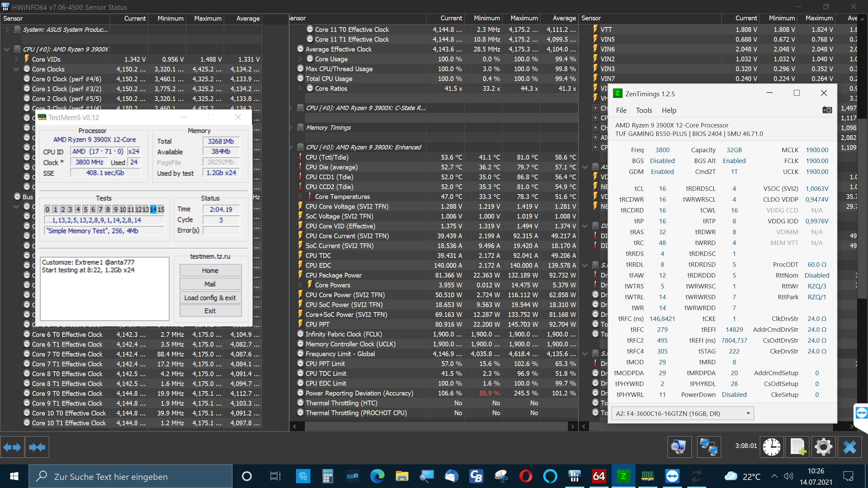The image size is (868, 488).
Task: Click the right panel vertical scrollbar up arrow
Action: (863, 19)
